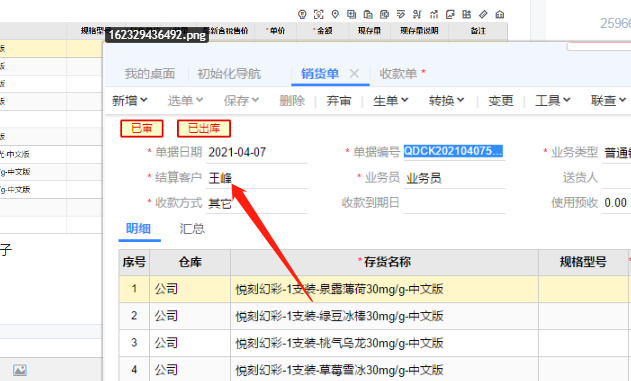Click the 单价 header in background window
631x381 pixels.
(x=276, y=31)
